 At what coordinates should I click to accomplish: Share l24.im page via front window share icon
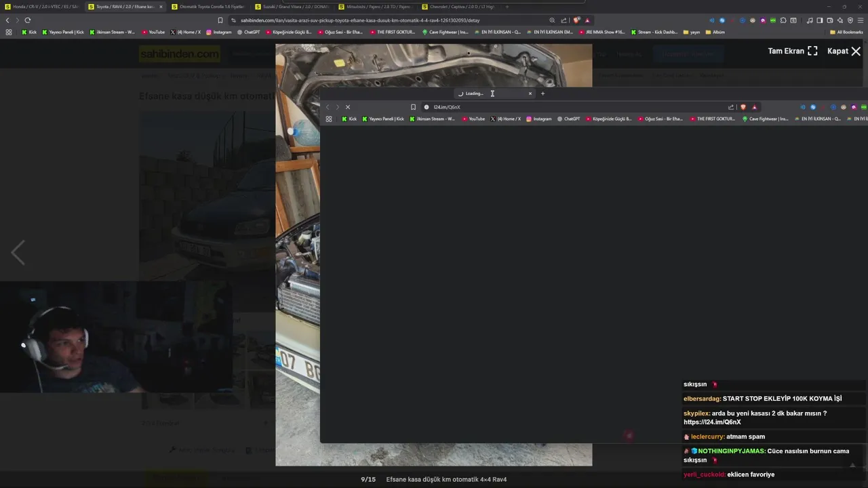click(x=731, y=107)
